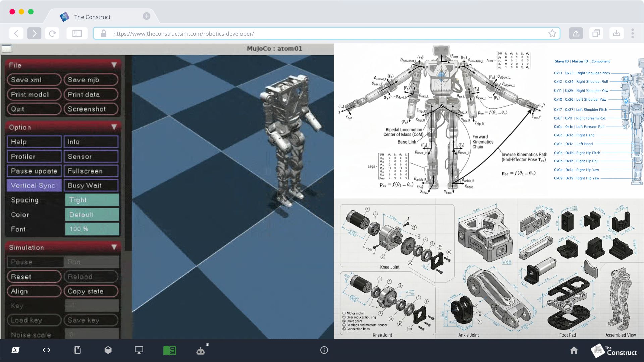Select The Construct browser tab

click(x=92, y=17)
